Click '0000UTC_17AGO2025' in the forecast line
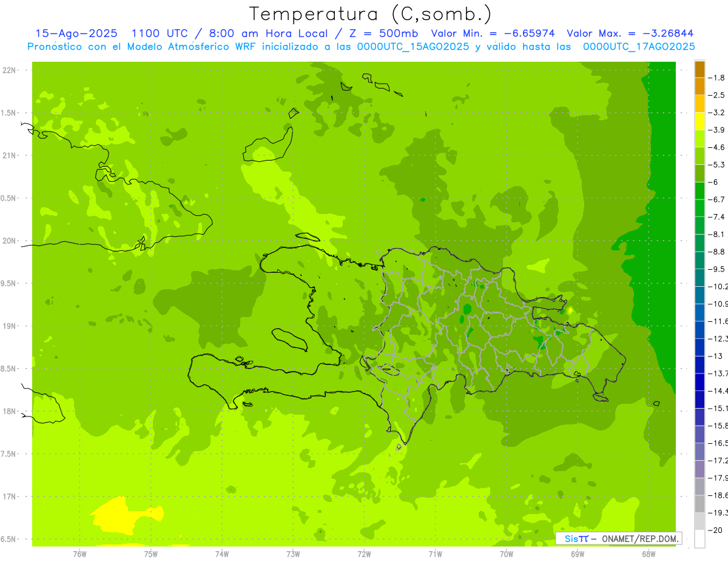Screen dimensions: 728x562 pyautogui.click(x=639, y=47)
